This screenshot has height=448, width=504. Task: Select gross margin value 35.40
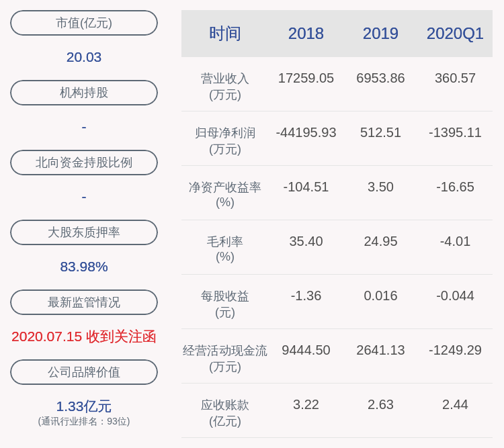306,241
